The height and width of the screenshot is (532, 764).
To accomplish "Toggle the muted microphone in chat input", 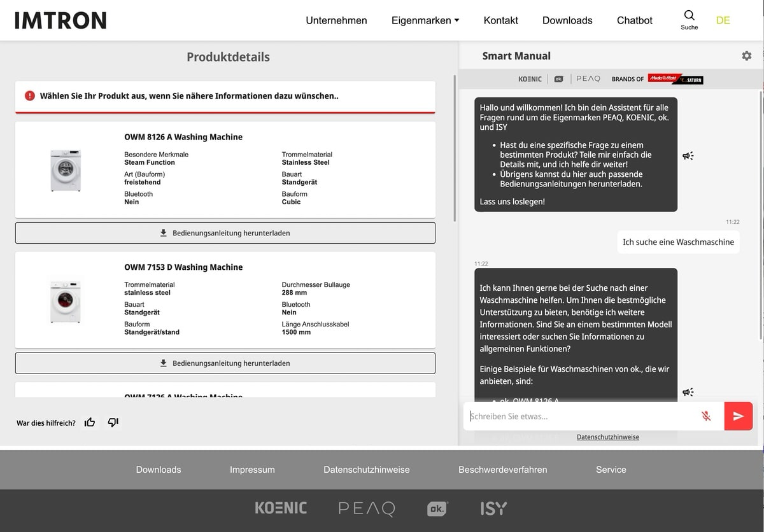I will pyautogui.click(x=705, y=416).
